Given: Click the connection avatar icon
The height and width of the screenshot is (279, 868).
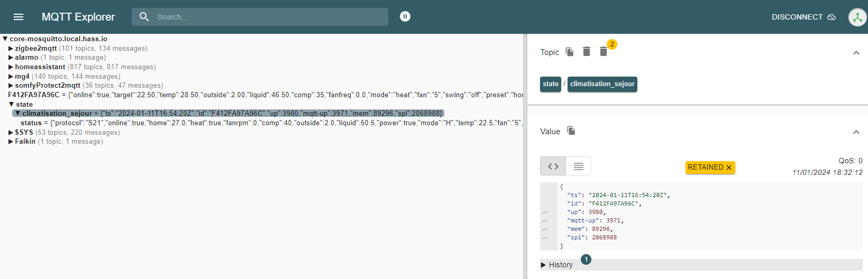Looking at the screenshot, I should point(857,17).
